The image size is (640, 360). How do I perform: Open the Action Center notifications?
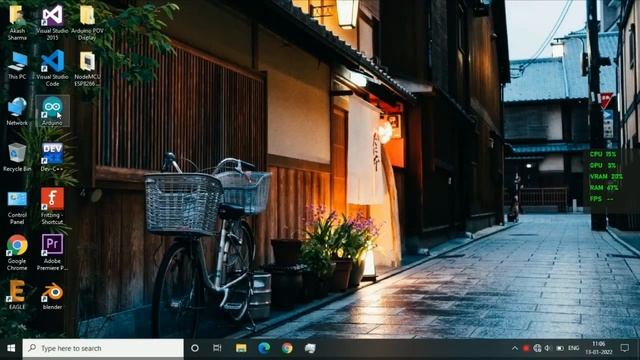pos(624,348)
